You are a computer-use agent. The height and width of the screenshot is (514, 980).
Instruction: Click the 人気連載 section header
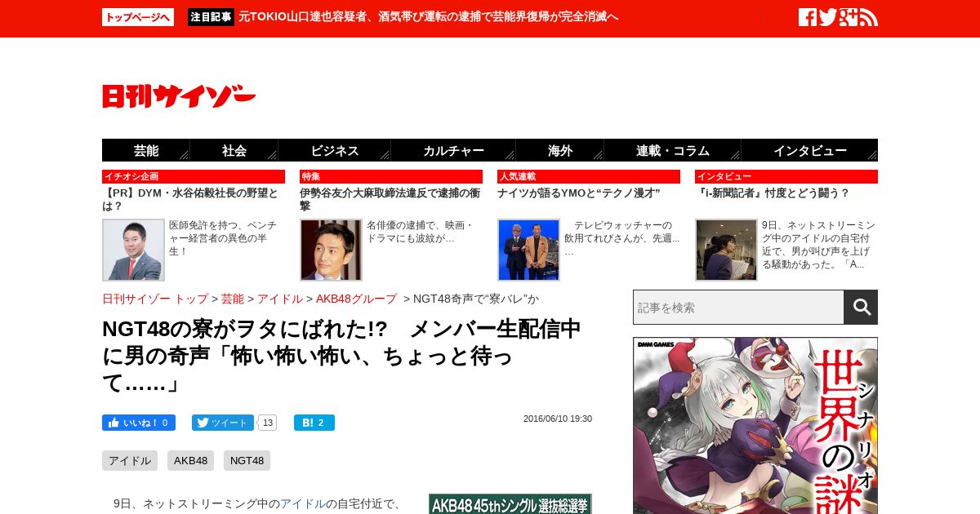coord(589,176)
